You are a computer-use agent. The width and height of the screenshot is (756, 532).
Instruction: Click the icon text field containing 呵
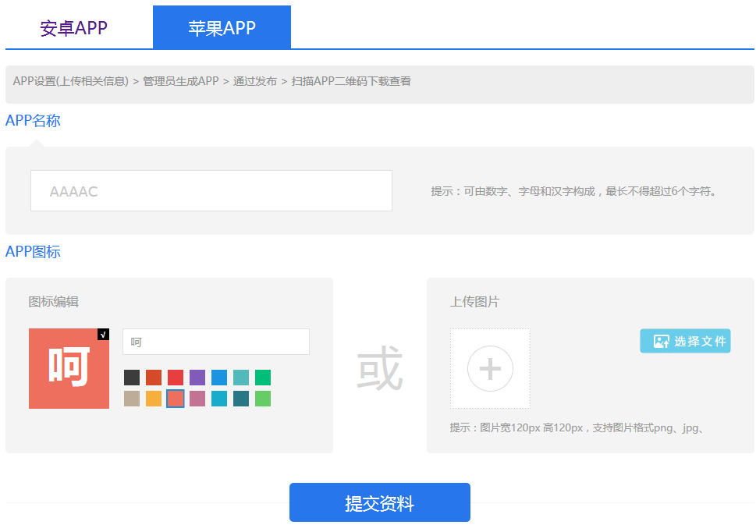tap(216, 342)
